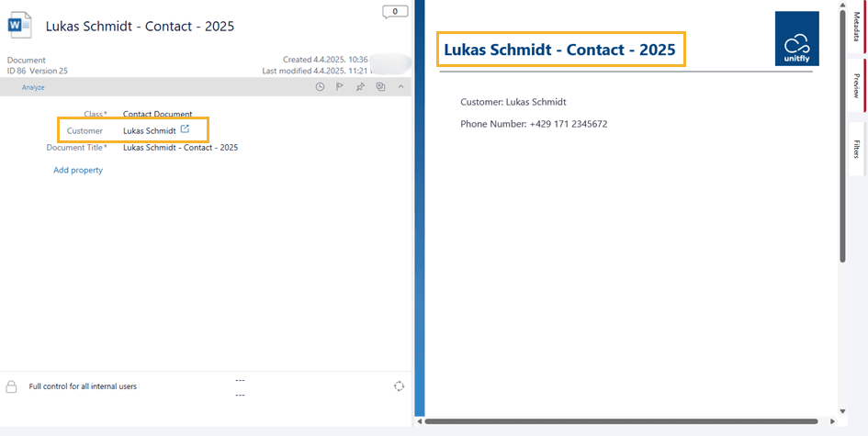This screenshot has width=868, height=436.
Task: Open the comments bubble showing 0
Action: [395, 12]
